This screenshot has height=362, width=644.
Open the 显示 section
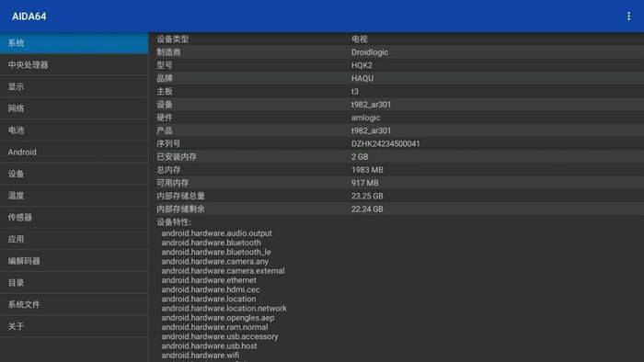(74, 86)
